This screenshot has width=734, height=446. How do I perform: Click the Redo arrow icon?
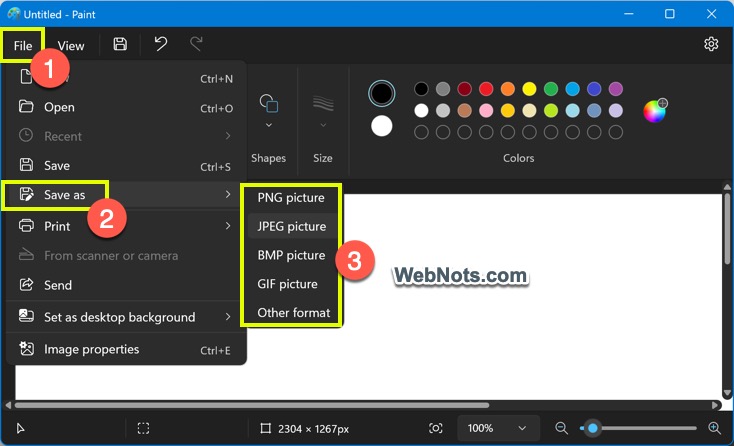pyautogui.click(x=196, y=44)
